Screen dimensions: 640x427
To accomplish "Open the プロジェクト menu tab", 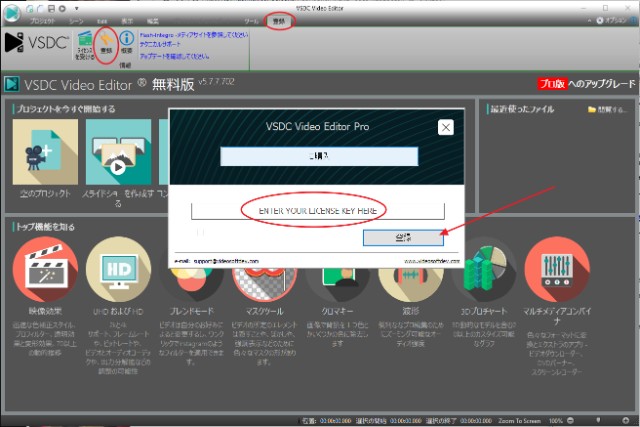I will pyautogui.click(x=42, y=20).
